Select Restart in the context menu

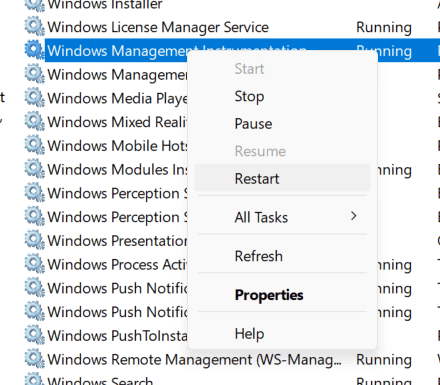(x=282, y=179)
